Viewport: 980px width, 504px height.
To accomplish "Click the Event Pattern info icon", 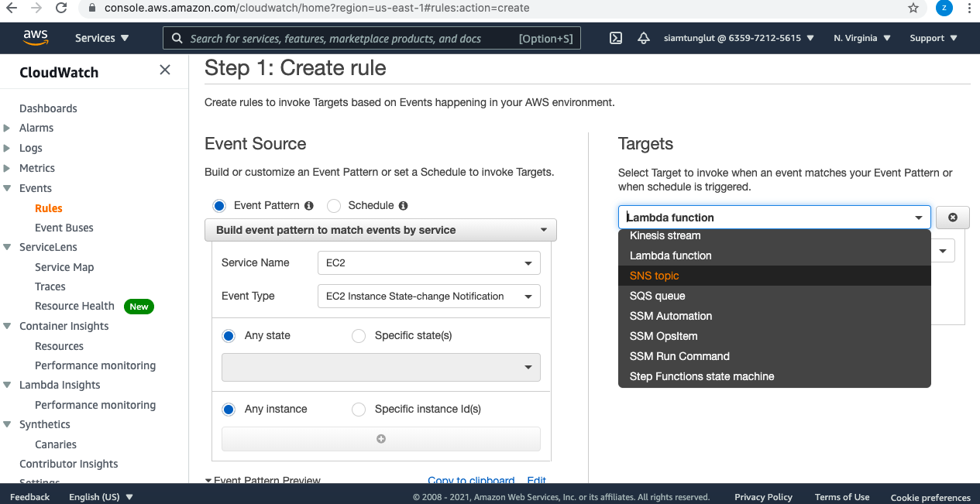I will point(309,206).
